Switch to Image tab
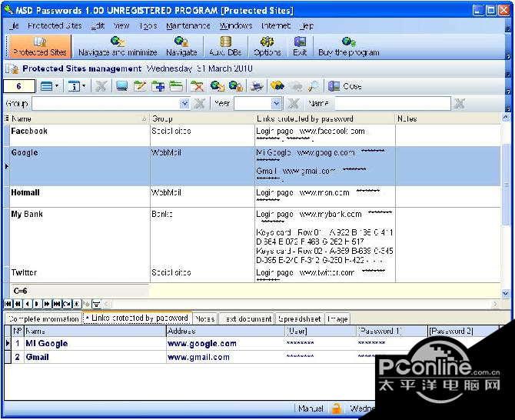Image resolution: width=515 pixels, height=420 pixels. tap(337, 318)
